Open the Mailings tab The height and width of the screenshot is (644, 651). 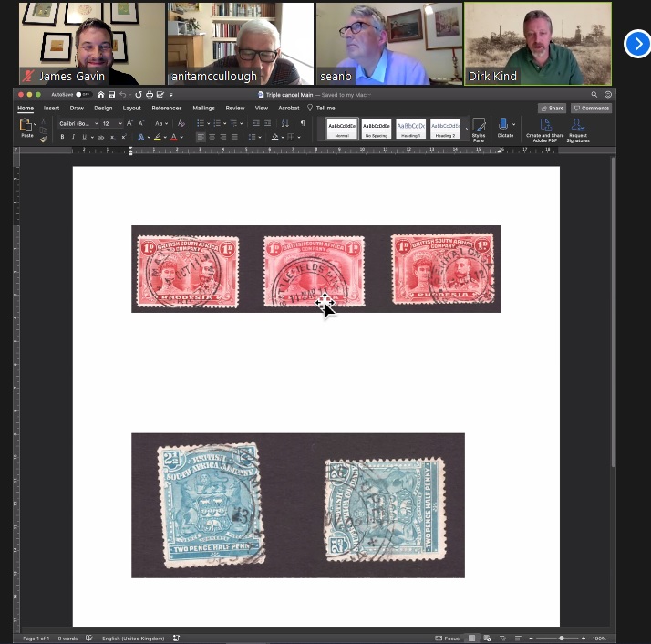click(203, 108)
